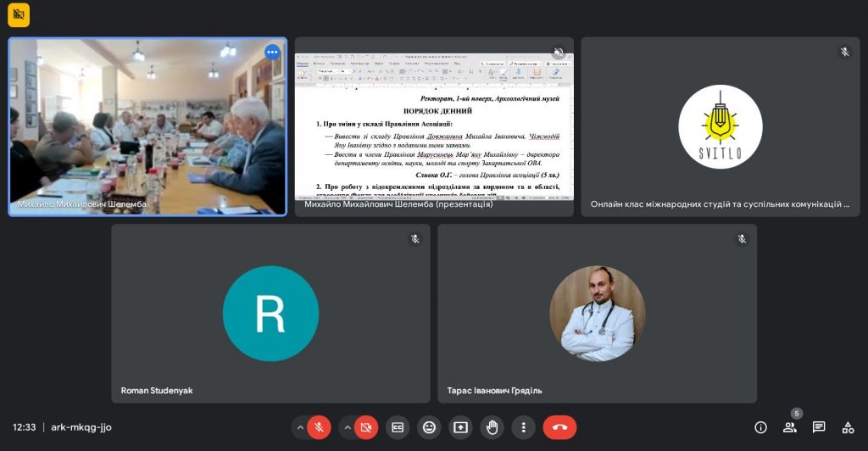Expand audio settings chevron beside microphone

click(x=299, y=427)
